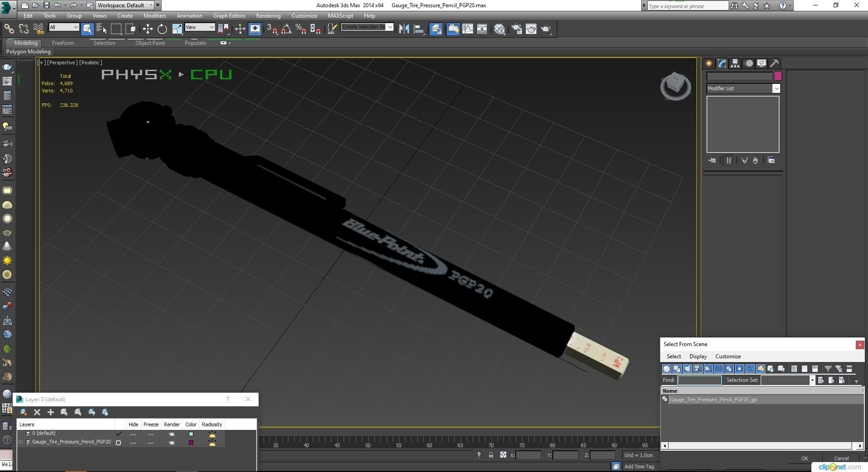Toggle the Percent Snap button
The image size is (868, 472).
click(301, 29)
